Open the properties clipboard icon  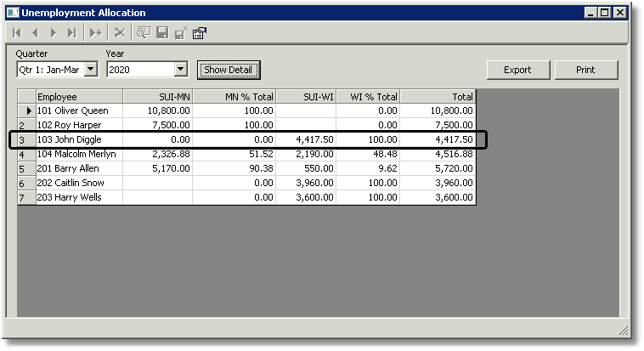click(x=200, y=33)
